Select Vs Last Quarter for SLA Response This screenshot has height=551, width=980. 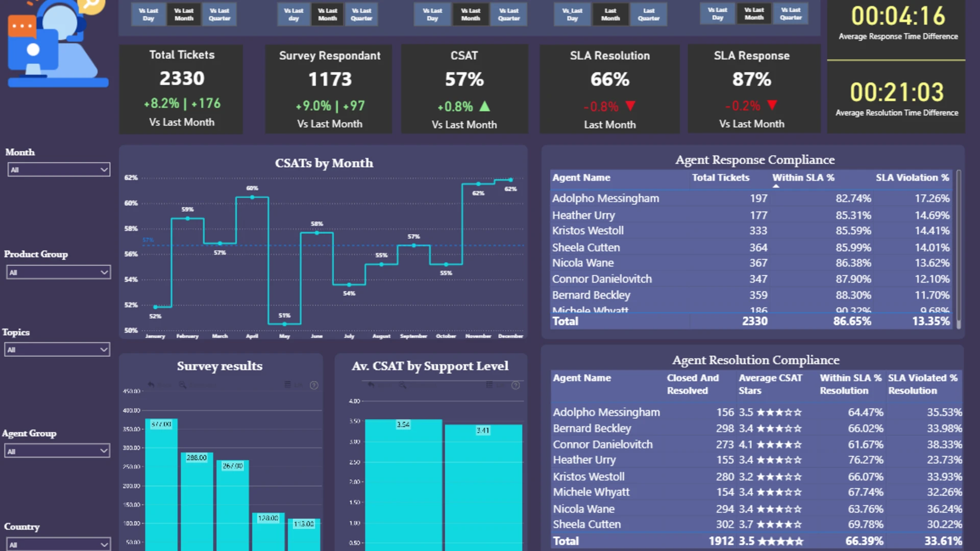[x=791, y=14]
